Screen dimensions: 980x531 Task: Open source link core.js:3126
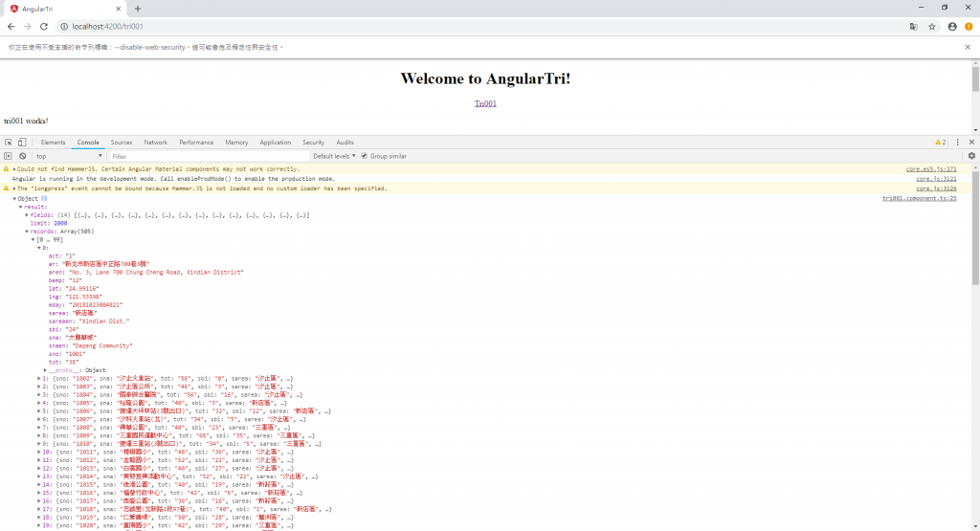(x=936, y=188)
